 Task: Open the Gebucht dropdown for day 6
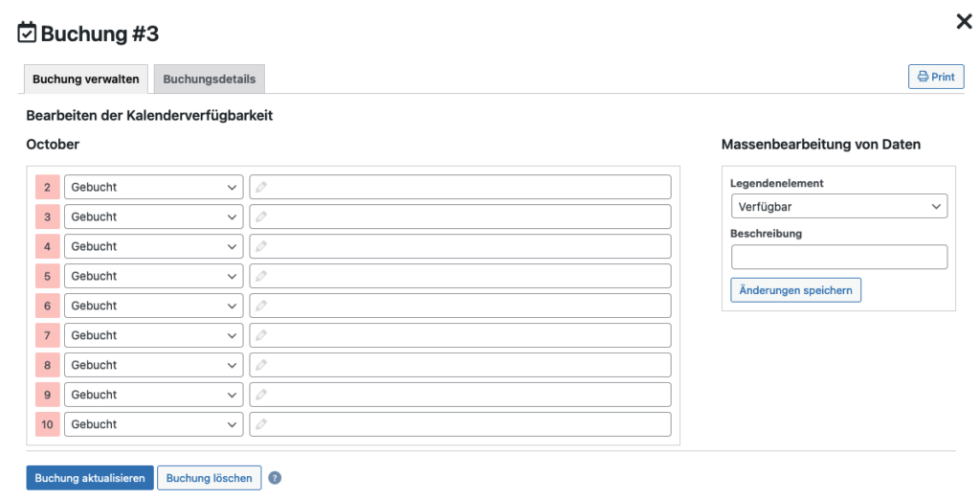pos(153,307)
